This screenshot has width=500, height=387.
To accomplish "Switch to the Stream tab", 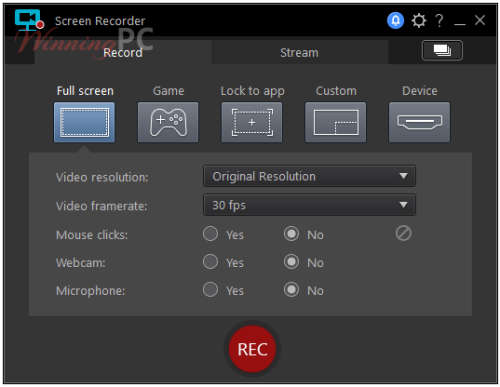I will click(299, 52).
